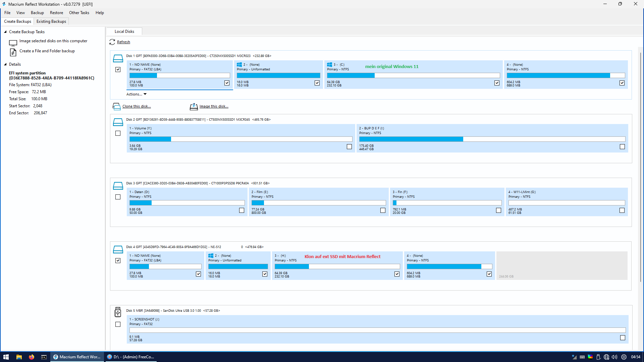Check the Disk 2 selection checkbox
This screenshot has width=644, height=362.
coord(118,133)
